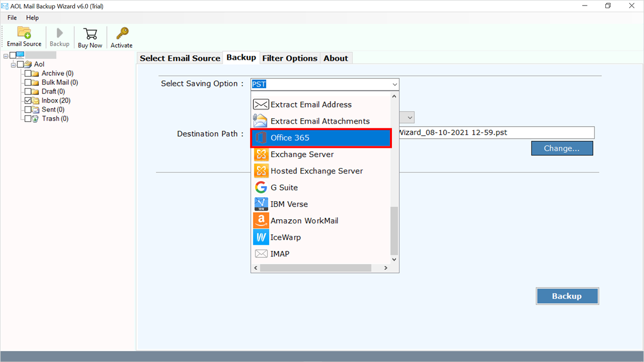Image resolution: width=644 pixels, height=362 pixels.
Task: Click the Hosted Exchange Server option text
Action: [316, 171]
